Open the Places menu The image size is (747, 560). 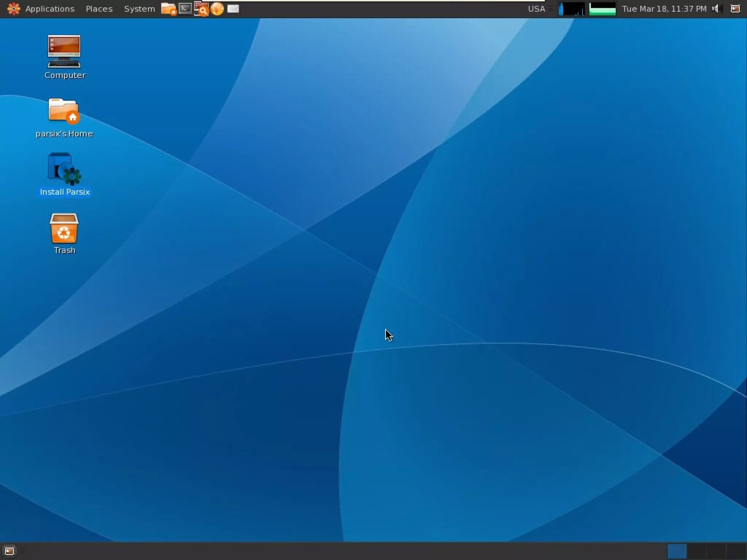[99, 9]
